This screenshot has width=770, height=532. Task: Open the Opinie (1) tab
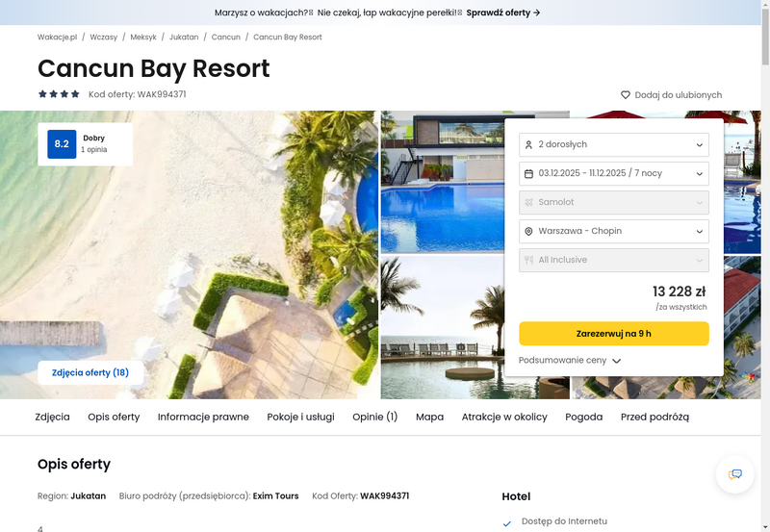click(374, 417)
